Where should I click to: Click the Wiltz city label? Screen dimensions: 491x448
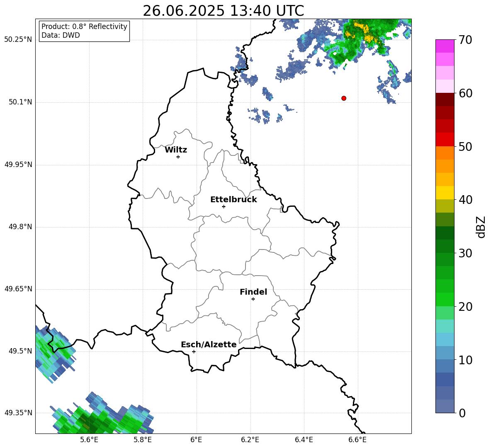point(176,150)
